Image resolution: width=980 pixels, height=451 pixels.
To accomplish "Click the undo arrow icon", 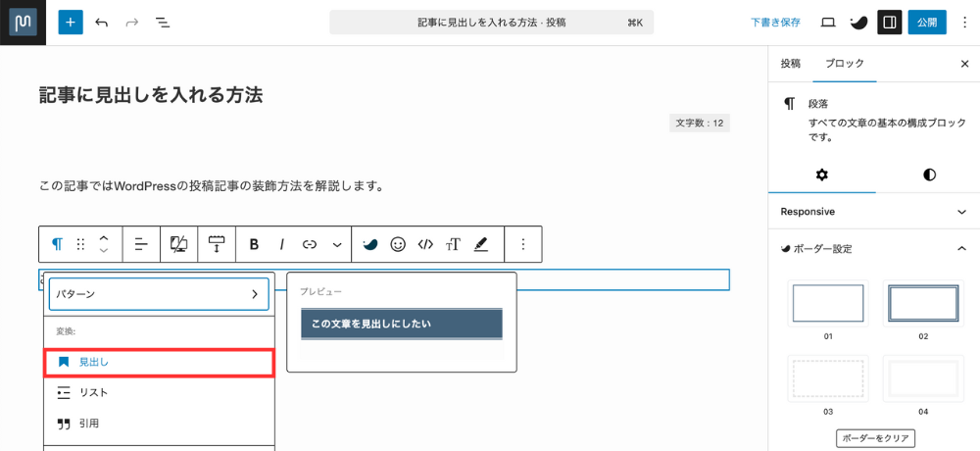I will point(102,22).
